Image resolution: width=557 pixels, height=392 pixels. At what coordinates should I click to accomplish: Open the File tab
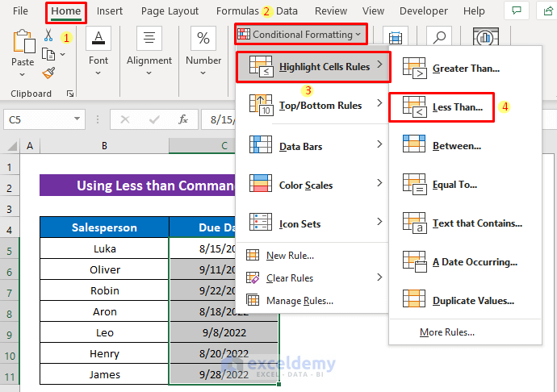[20, 11]
